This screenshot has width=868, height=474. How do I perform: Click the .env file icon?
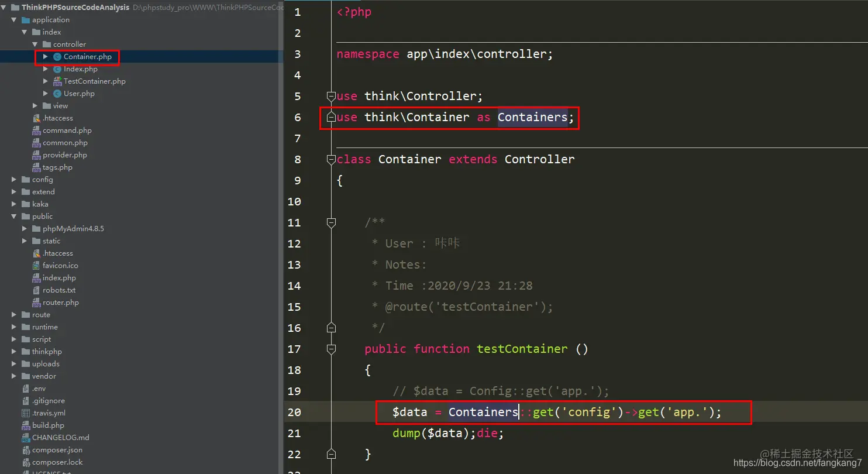tap(26, 389)
